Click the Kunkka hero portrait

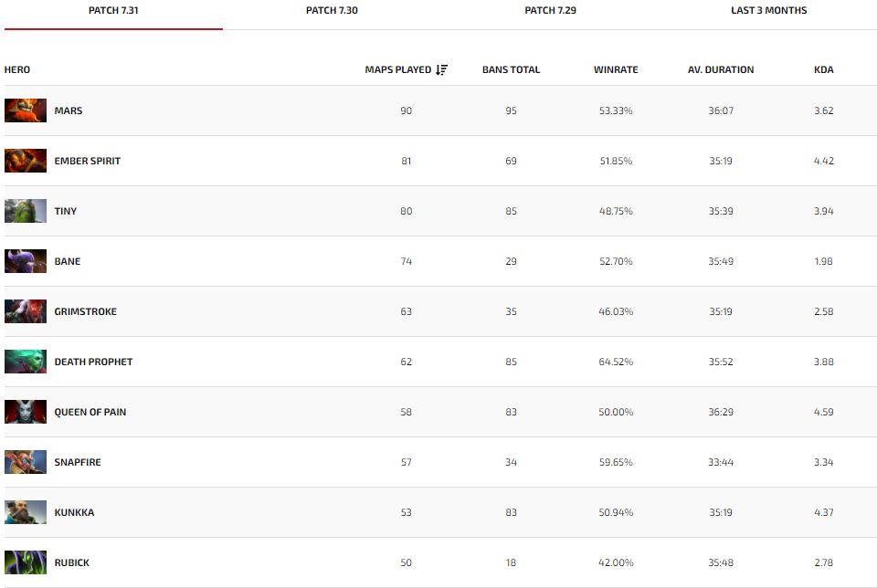[26, 512]
